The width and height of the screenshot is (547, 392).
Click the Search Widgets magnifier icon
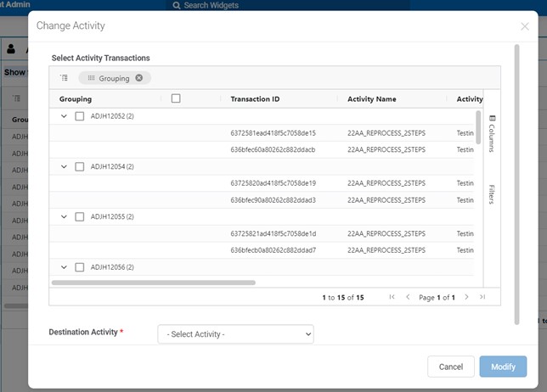click(177, 6)
